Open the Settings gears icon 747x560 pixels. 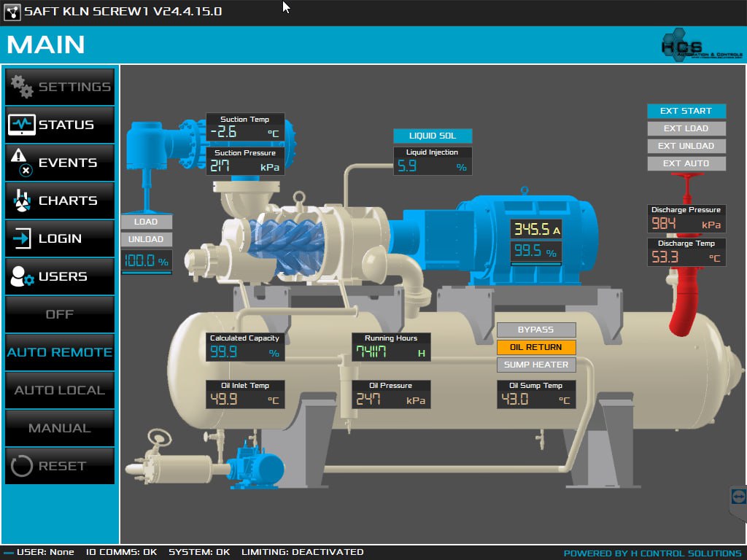[x=21, y=86]
